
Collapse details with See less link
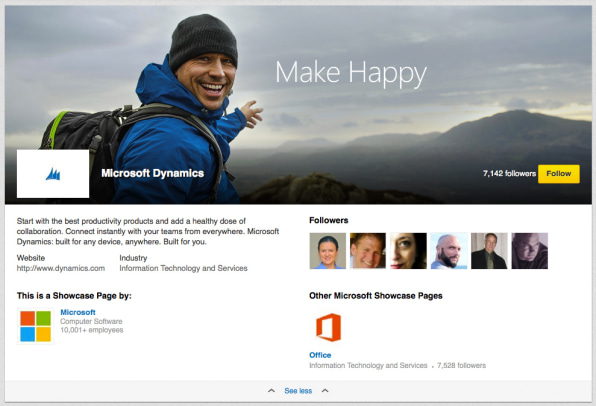click(298, 391)
